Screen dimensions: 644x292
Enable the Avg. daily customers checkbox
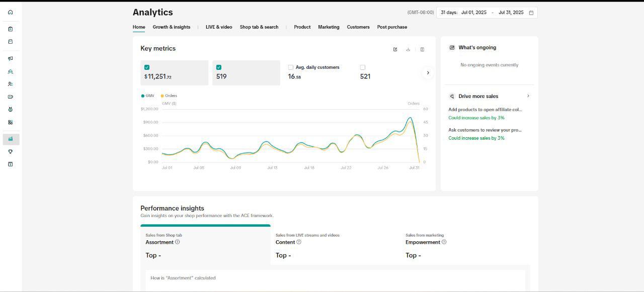pyautogui.click(x=291, y=67)
